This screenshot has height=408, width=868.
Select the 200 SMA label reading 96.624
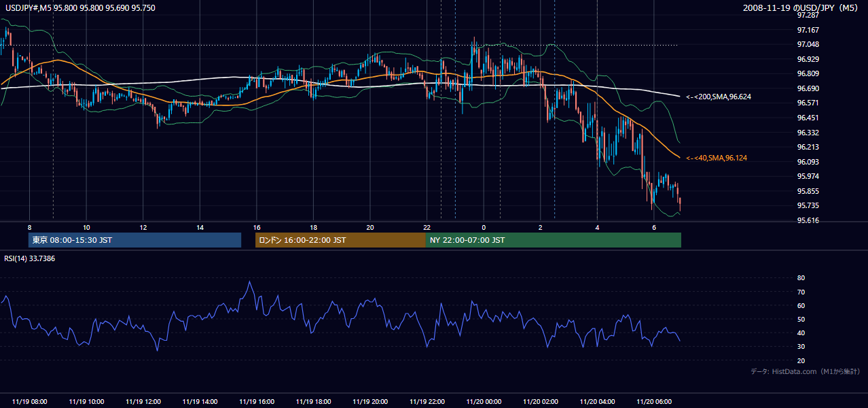coord(719,97)
